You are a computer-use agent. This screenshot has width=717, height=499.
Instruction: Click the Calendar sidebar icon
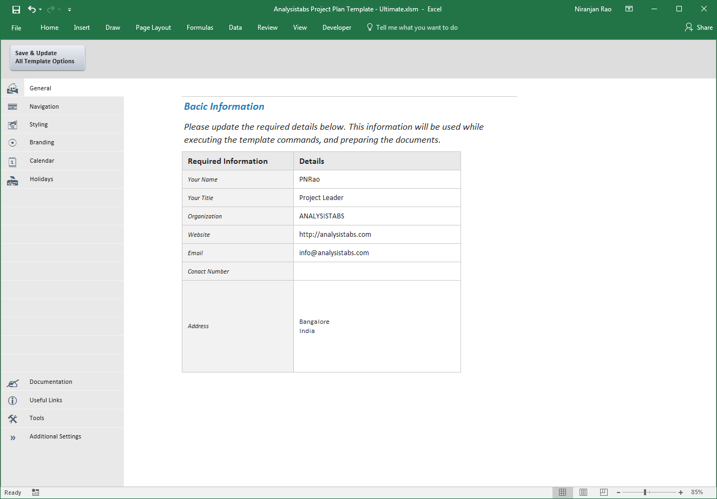12,161
